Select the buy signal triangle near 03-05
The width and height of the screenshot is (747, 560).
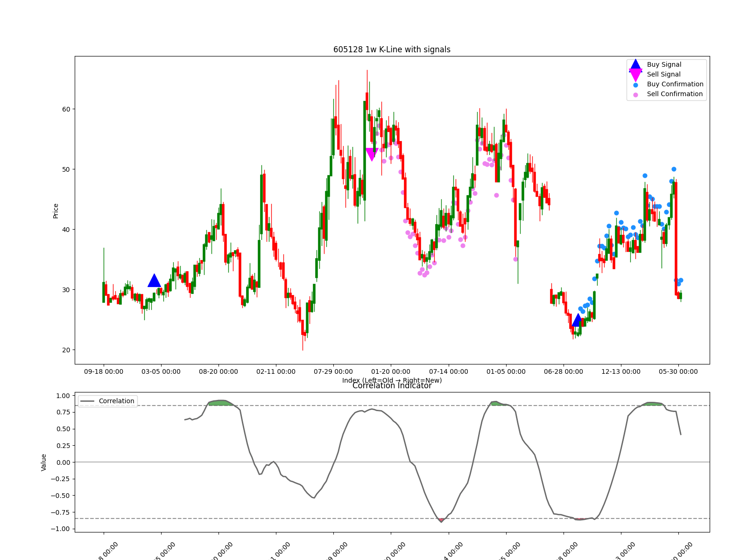click(x=154, y=280)
